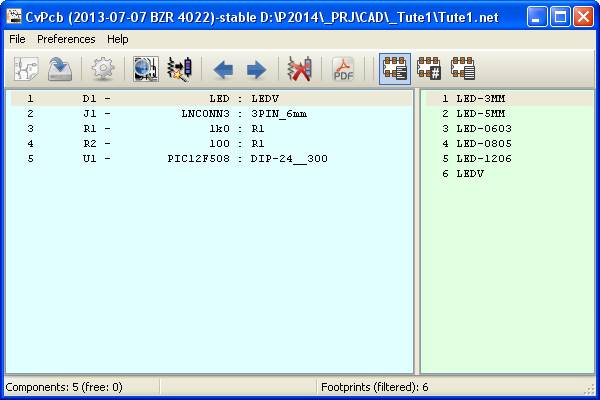
Task: Run automatic footprint association
Action: point(179,69)
